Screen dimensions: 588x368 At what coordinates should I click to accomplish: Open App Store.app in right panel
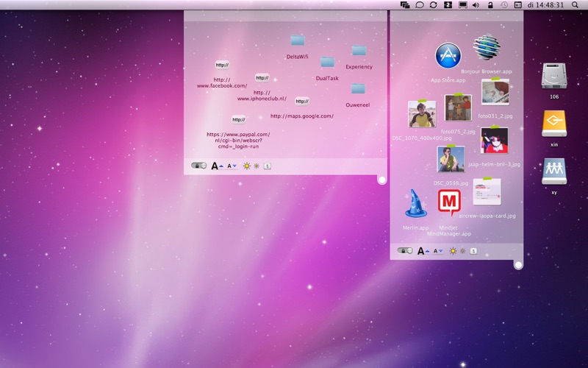click(x=448, y=56)
